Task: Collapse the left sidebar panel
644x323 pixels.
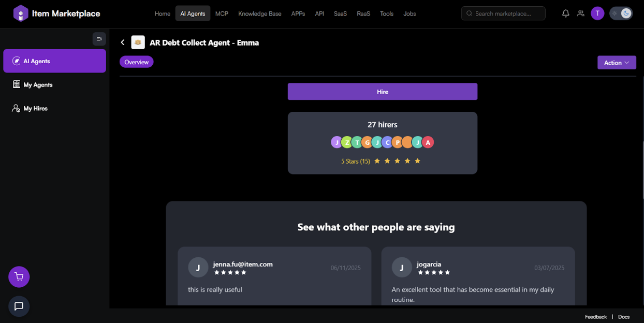Action: [99, 39]
